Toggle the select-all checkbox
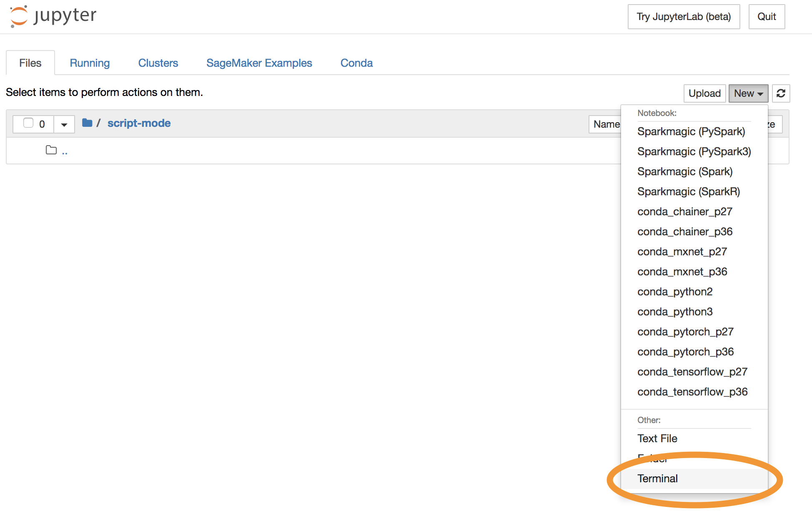 28,123
